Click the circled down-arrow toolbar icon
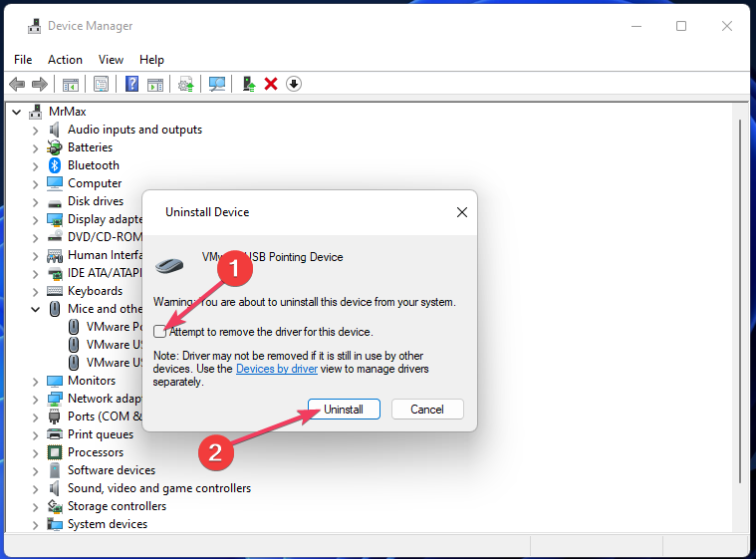Viewport: 756px width, 559px height. pyautogui.click(x=294, y=84)
